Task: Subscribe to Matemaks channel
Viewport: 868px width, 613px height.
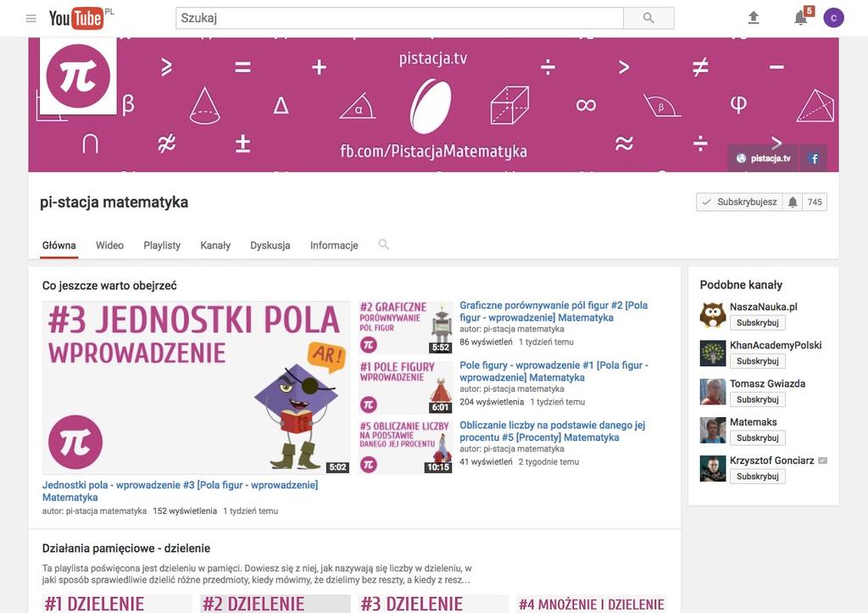Action: (x=757, y=438)
